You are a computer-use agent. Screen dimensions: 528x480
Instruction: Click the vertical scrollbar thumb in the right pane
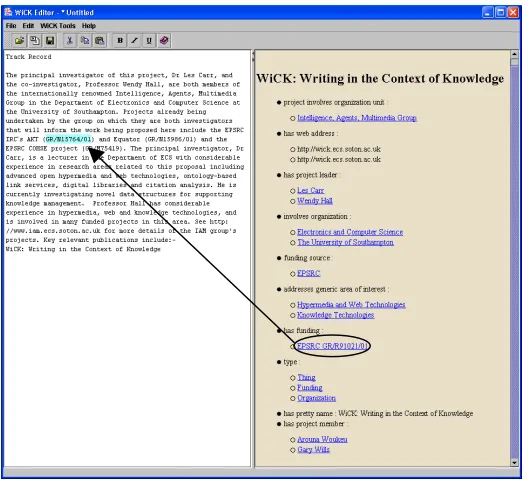(x=514, y=63)
